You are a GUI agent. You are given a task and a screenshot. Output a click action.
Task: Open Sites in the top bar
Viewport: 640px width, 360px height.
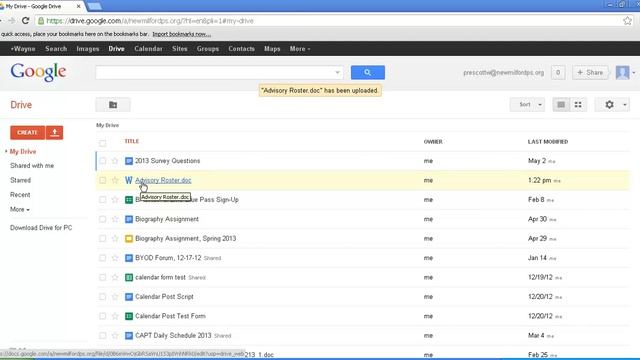click(180, 49)
